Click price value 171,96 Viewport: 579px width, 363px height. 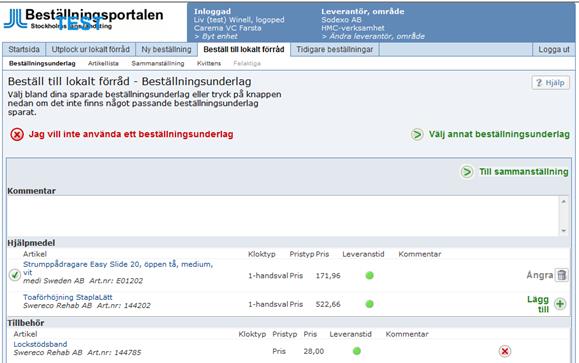(328, 275)
